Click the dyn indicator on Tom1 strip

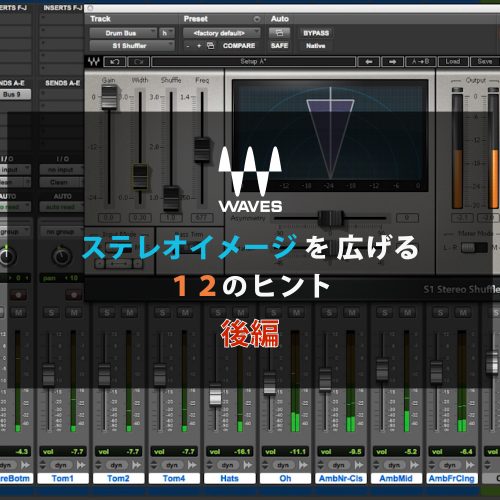click(x=61, y=465)
